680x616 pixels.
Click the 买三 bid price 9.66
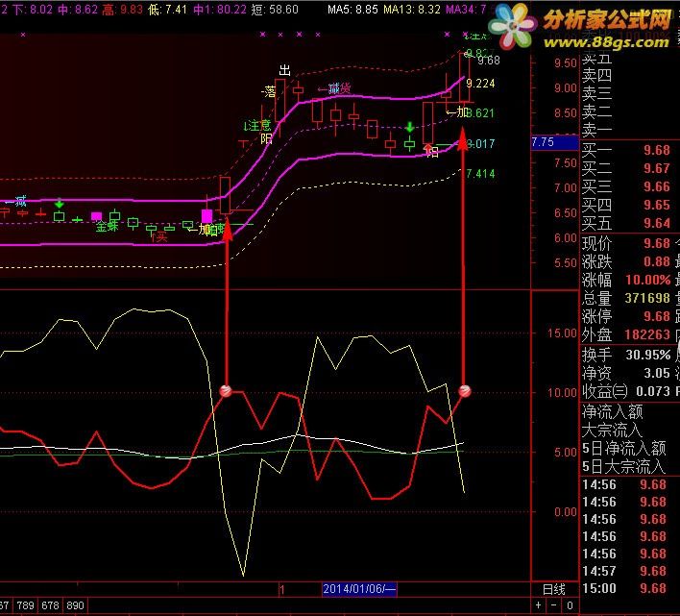click(657, 186)
